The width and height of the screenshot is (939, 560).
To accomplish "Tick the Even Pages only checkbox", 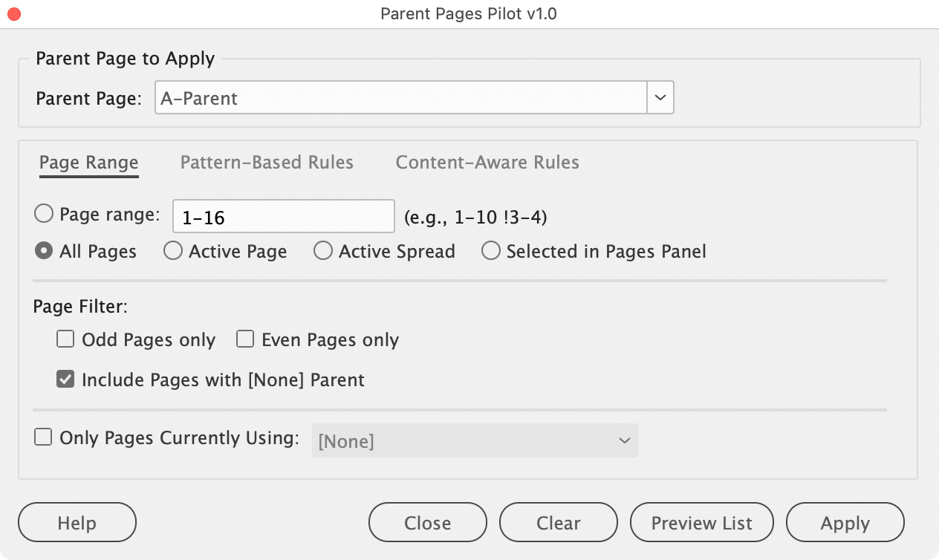I will pos(246,339).
